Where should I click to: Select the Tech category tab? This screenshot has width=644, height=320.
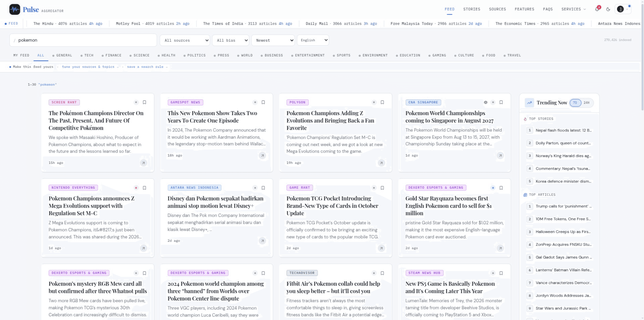(x=87, y=55)
